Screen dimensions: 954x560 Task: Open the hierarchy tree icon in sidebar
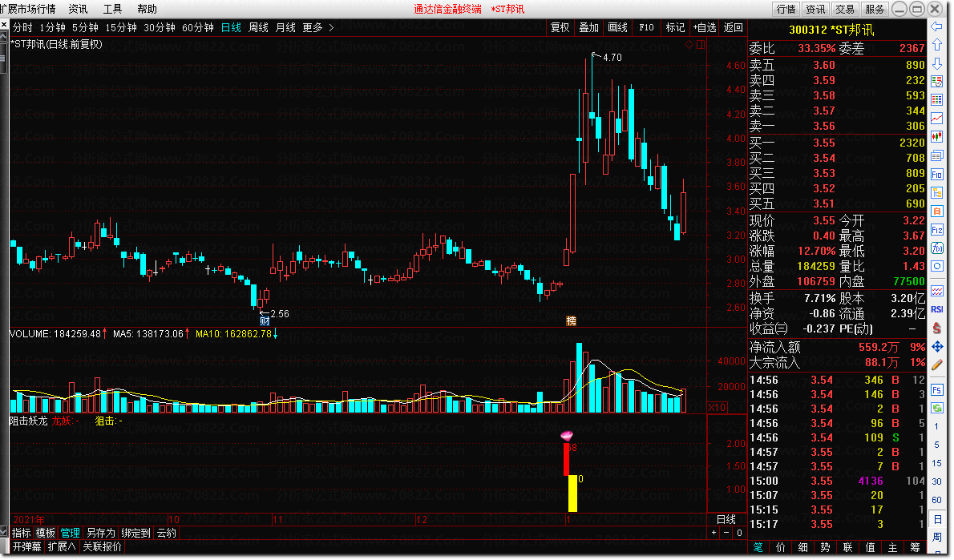tap(937, 193)
